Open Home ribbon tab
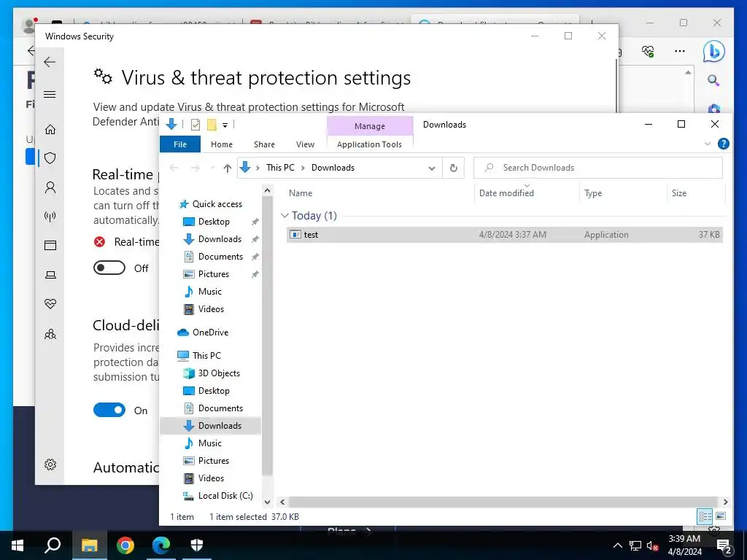Viewport: 747px width, 560px height. pyautogui.click(x=222, y=144)
